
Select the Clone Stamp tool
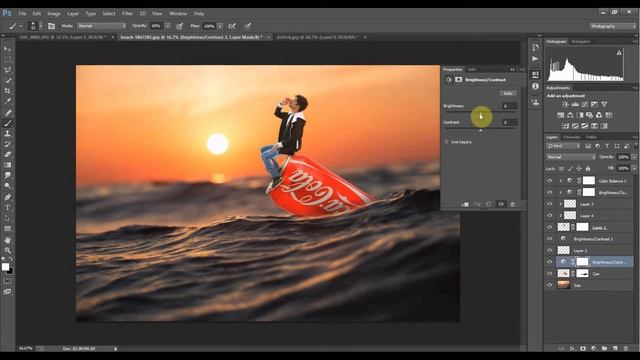[x=7, y=133]
